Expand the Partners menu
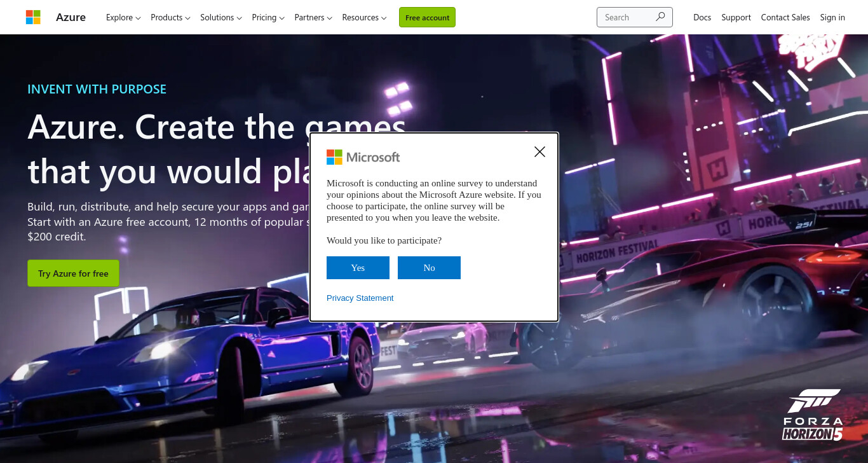This screenshot has width=868, height=463. pos(313,17)
